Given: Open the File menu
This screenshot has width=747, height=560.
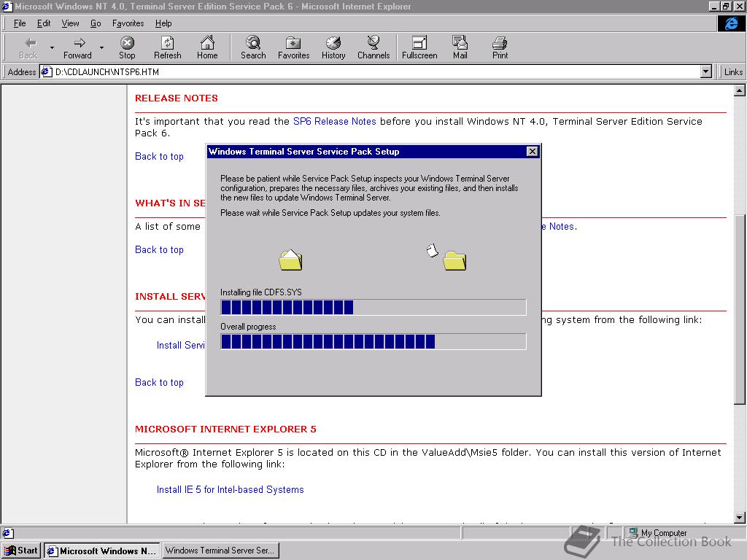Looking at the screenshot, I should point(20,23).
